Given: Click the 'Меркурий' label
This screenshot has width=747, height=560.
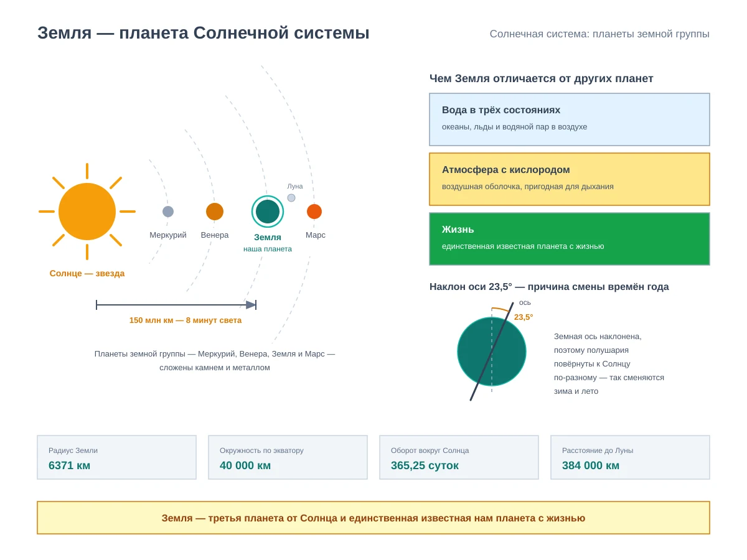Looking at the screenshot, I should (x=168, y=235).
